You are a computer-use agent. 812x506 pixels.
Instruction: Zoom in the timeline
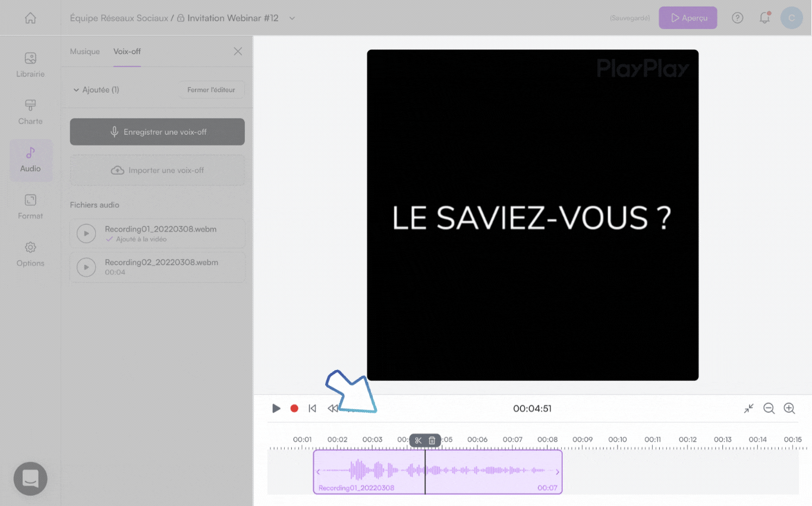pos(789,409)
